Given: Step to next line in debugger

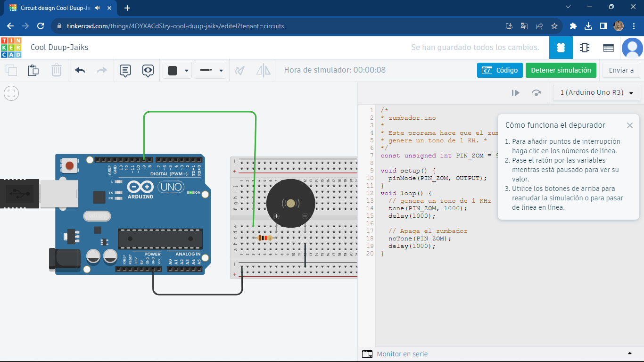Looking at the screenshot, I should point(536,93).
